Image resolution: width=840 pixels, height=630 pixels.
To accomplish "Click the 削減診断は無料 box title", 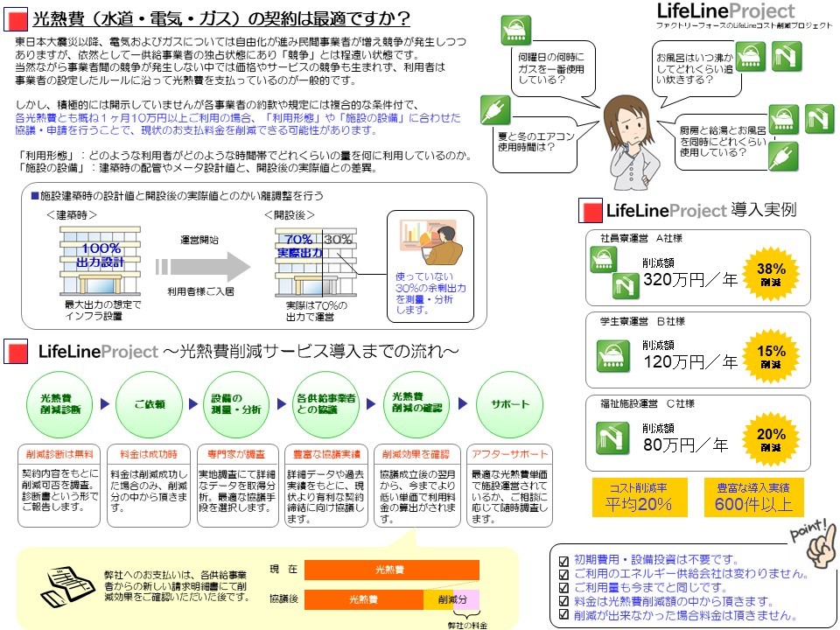I will point(59,454).
